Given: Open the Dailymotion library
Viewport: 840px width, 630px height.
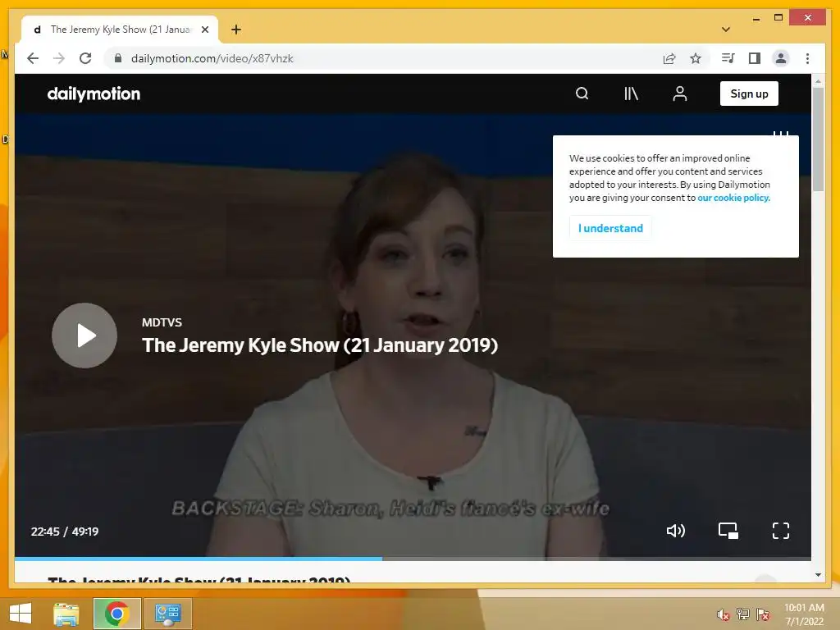Looking at the screenshot, I should (x=631, y=94).
